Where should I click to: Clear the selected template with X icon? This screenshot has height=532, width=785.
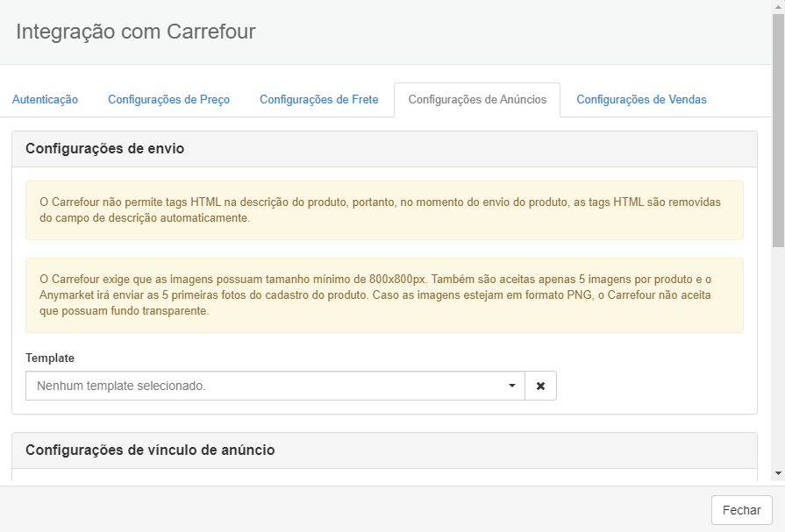540,386
